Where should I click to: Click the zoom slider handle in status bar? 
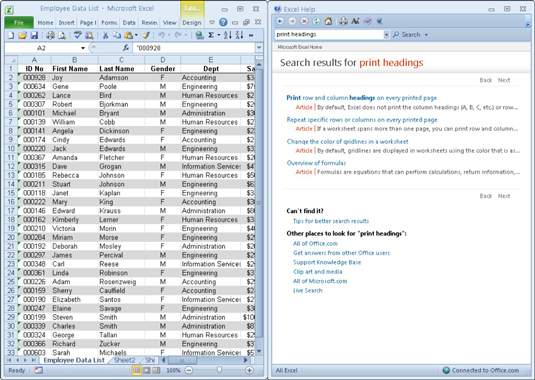coord(219,370)
